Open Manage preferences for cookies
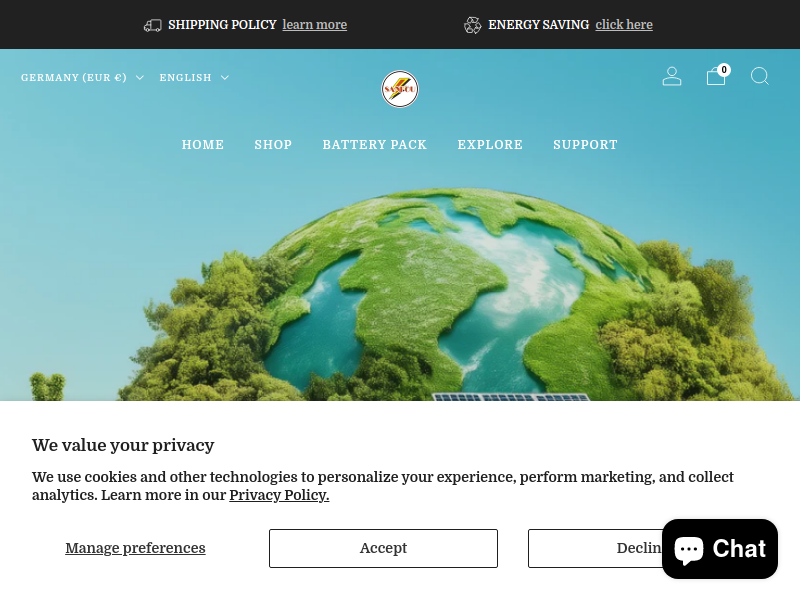This screenshot has height=600, width=800. (135, 548)
